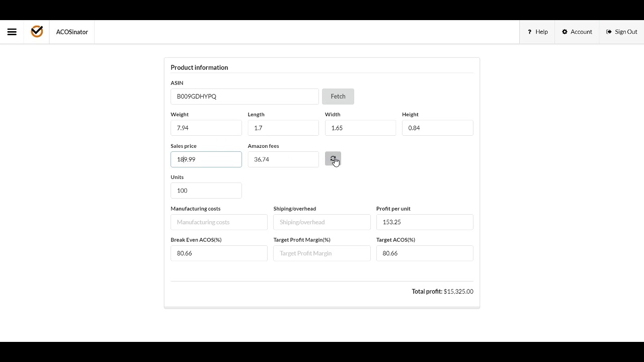This screenshot has height=362, width=644.
Task: Select the Break Even ACOS(%) field
Action: click(219, 253)
